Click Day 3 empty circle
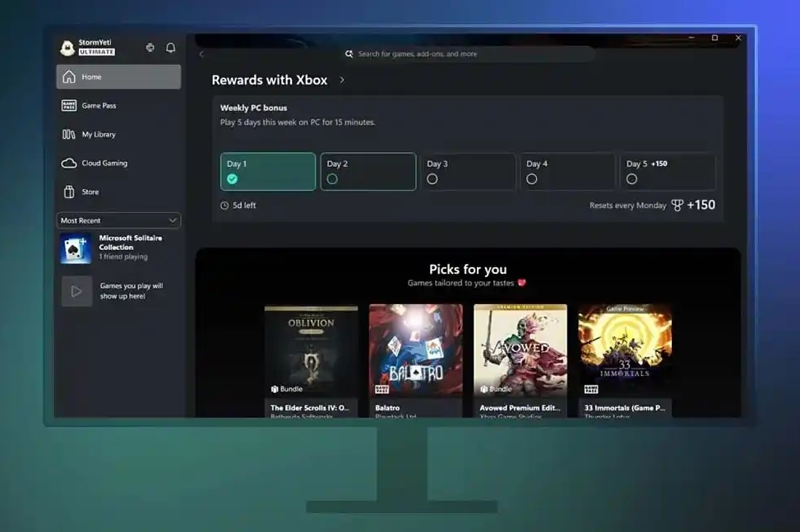 (x=432, y=179)
